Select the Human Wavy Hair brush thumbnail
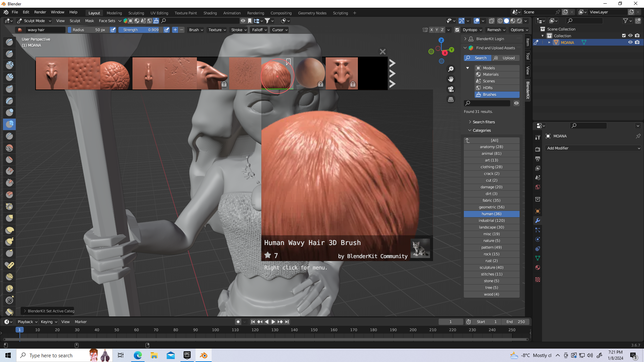 [x=277, y=73]
